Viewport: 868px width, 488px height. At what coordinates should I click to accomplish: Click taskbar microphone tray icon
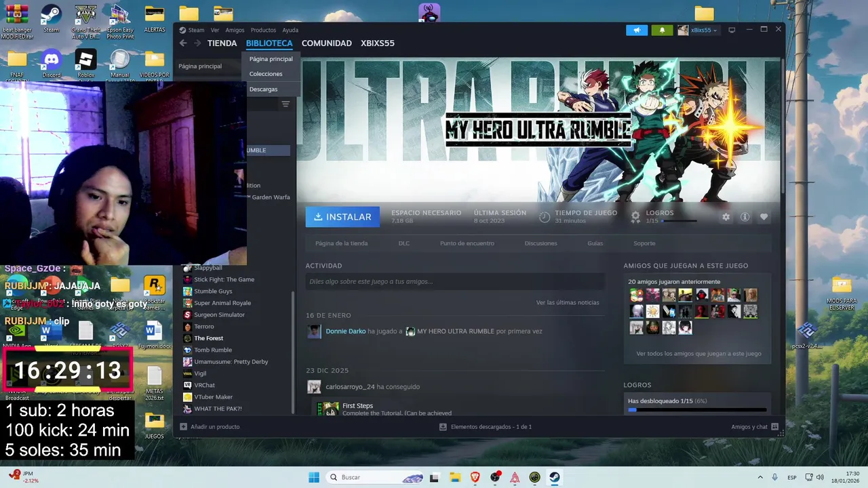pyautogui.click(x=775, y=477)
